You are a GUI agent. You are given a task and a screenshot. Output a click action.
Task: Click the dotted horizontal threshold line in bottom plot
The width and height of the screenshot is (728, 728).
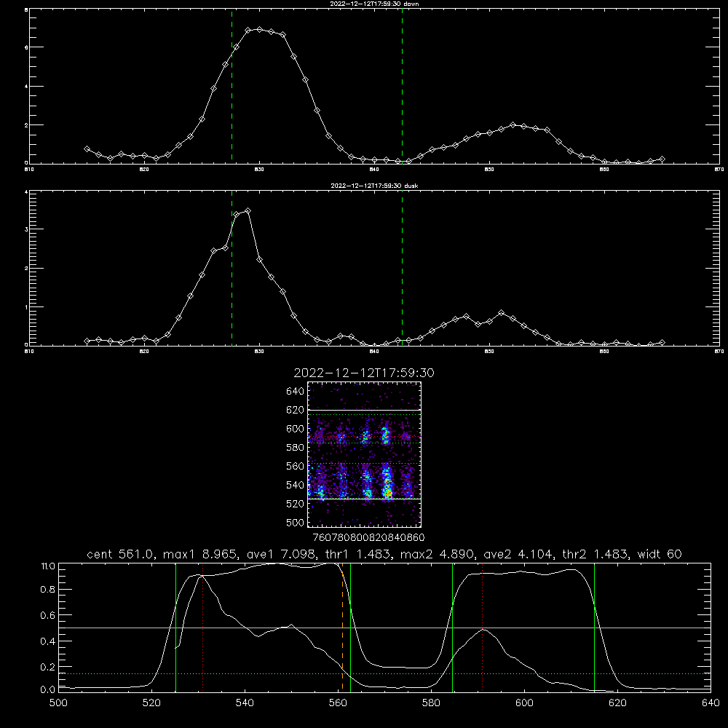384,673
